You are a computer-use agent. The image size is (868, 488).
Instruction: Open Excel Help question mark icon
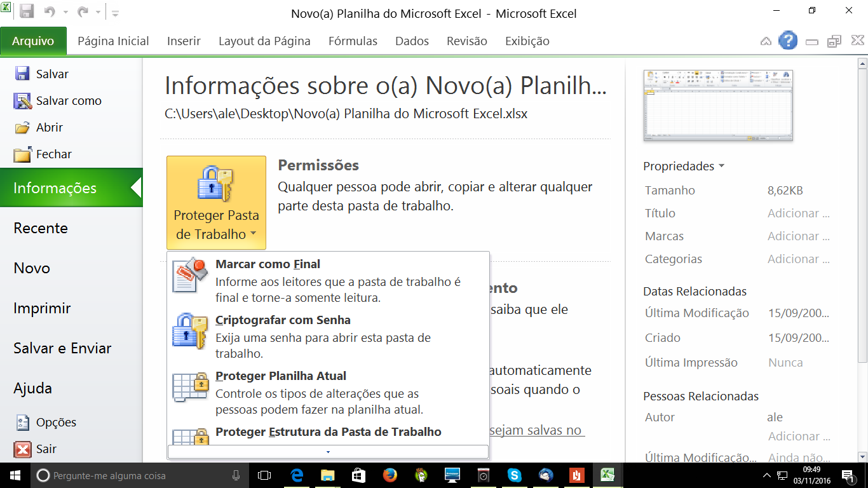click(x=788, y=41)
